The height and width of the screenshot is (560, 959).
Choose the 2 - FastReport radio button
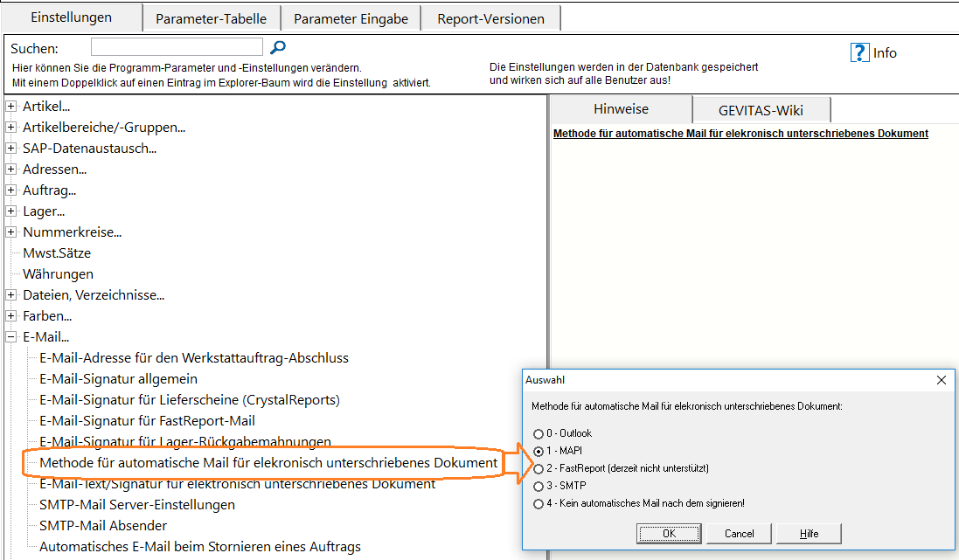click(x=539, y=469)
